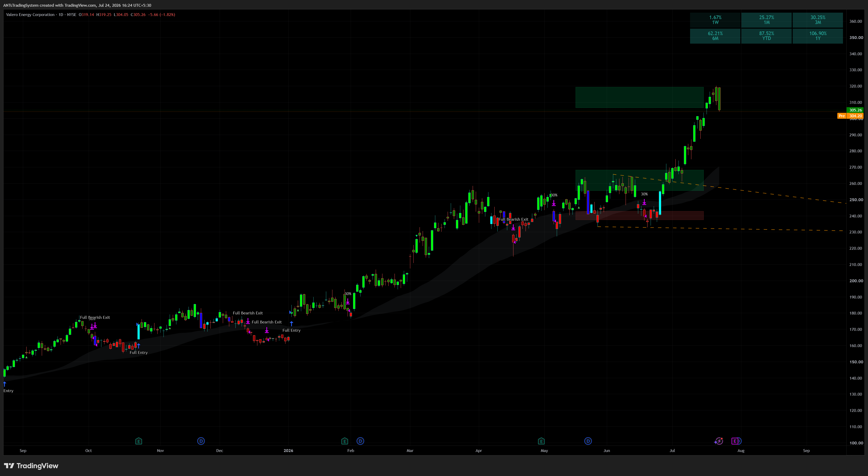Click the May 30% magenta exit arrow
The image size is (868, 476).
(x=554, y=203)
